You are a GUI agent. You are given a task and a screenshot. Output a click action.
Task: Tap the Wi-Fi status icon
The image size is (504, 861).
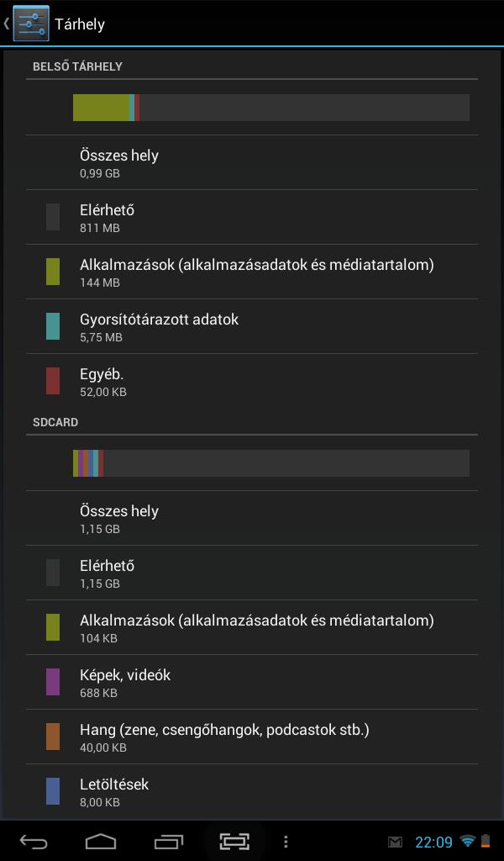[x=468, y=841]
